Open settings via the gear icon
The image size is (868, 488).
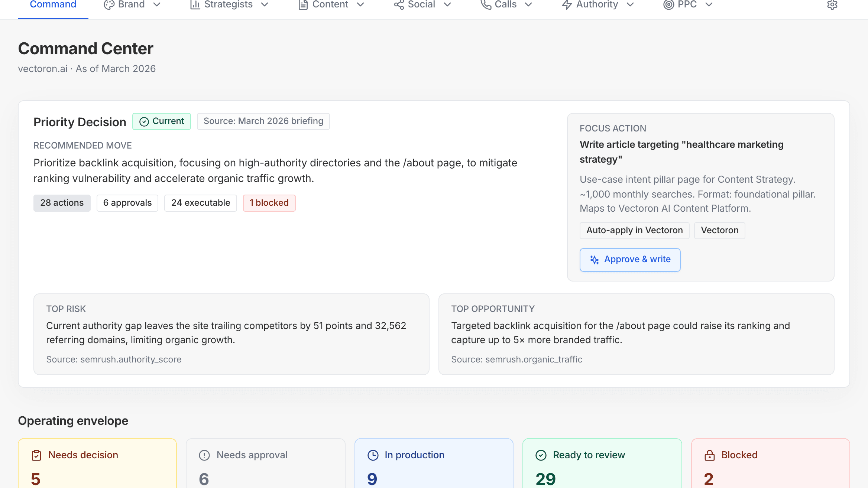(x=832, y=5)
